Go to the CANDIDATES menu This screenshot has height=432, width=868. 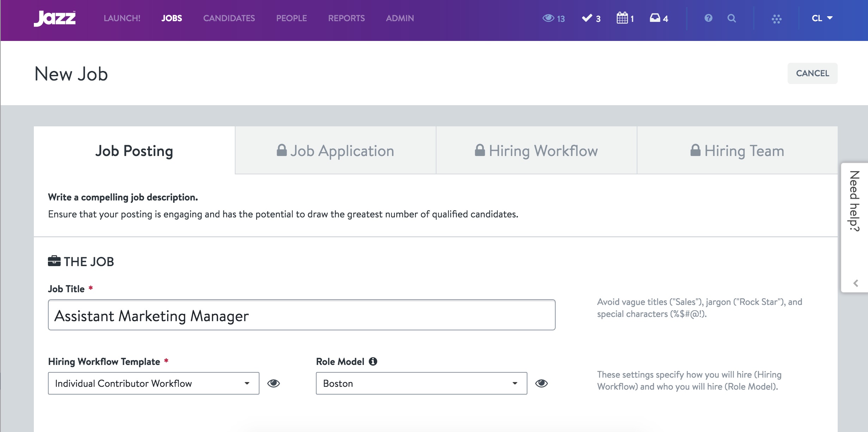pyautogui.click(x=229, y=18)
